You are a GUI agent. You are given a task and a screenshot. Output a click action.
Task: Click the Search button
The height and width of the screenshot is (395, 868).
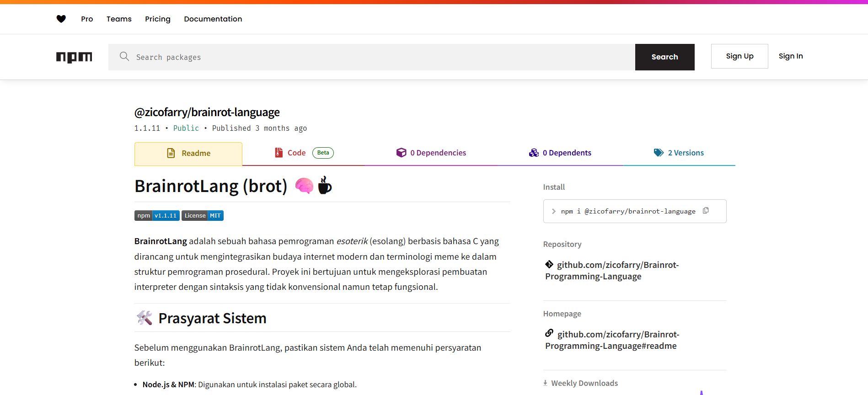[x=665, y=57]
